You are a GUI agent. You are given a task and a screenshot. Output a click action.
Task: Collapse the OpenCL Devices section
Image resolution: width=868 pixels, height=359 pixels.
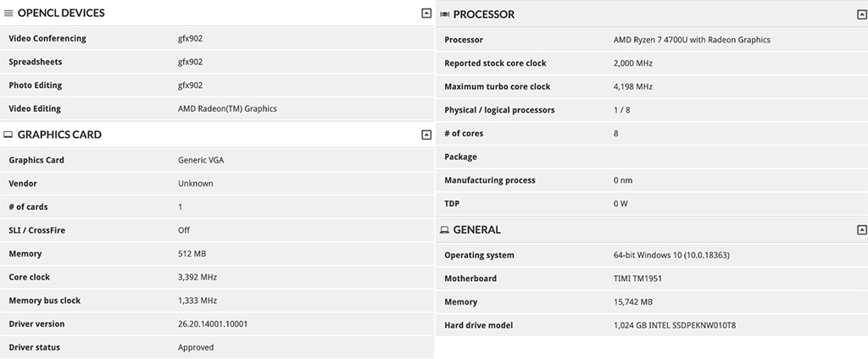[426, 13]
